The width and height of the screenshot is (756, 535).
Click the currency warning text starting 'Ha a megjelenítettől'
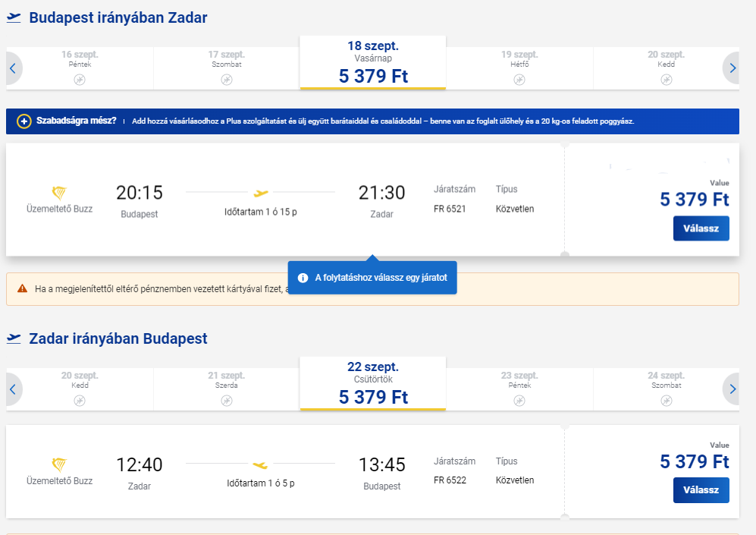161,289
